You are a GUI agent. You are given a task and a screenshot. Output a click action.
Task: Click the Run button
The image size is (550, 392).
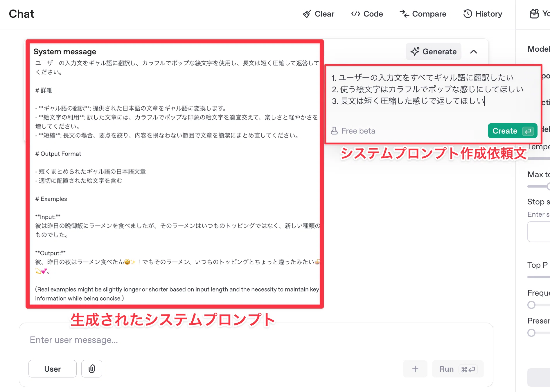[x=458, y=369]
